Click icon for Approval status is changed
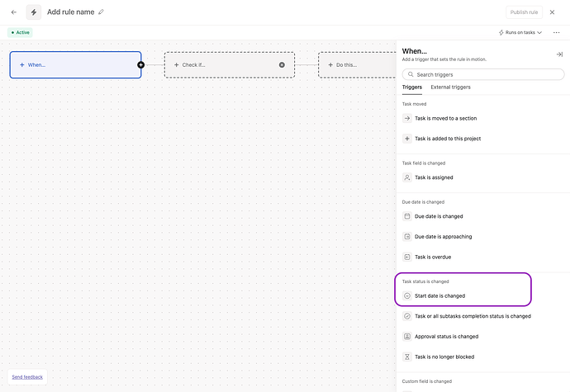570x392 pixels. click(407, 337)
